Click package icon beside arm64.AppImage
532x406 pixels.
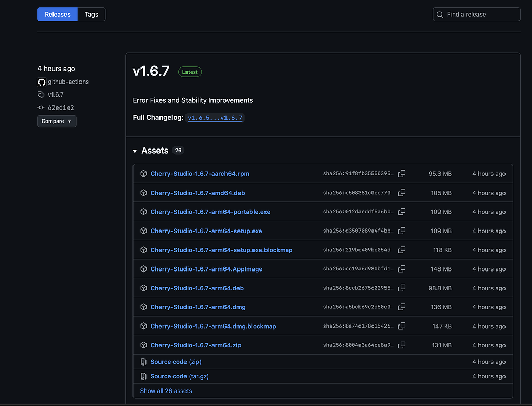143,268
